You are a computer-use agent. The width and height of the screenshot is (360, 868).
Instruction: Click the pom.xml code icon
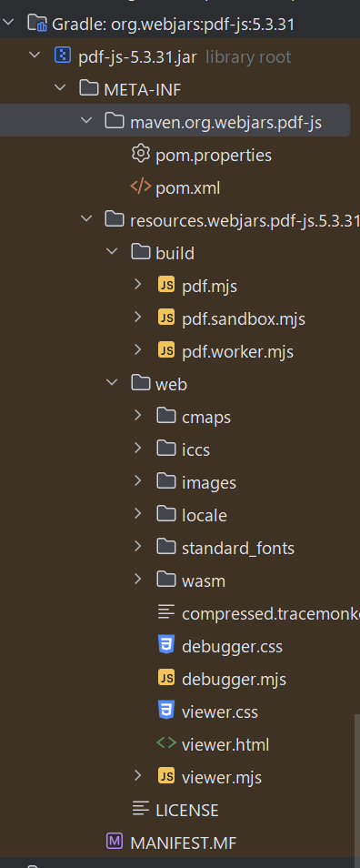[141, 187]
